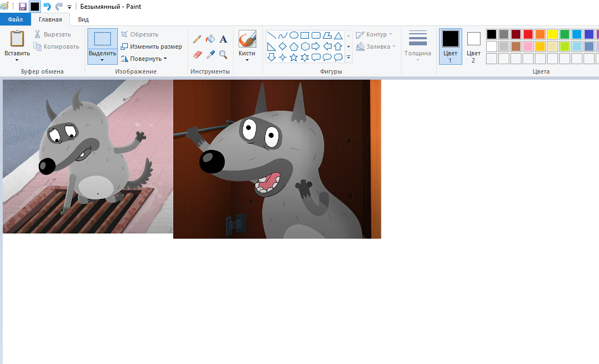Screen dimensions: 599x364
Task: Activate the Цвет 1 foreground color
Action: [x=451, y=46]
